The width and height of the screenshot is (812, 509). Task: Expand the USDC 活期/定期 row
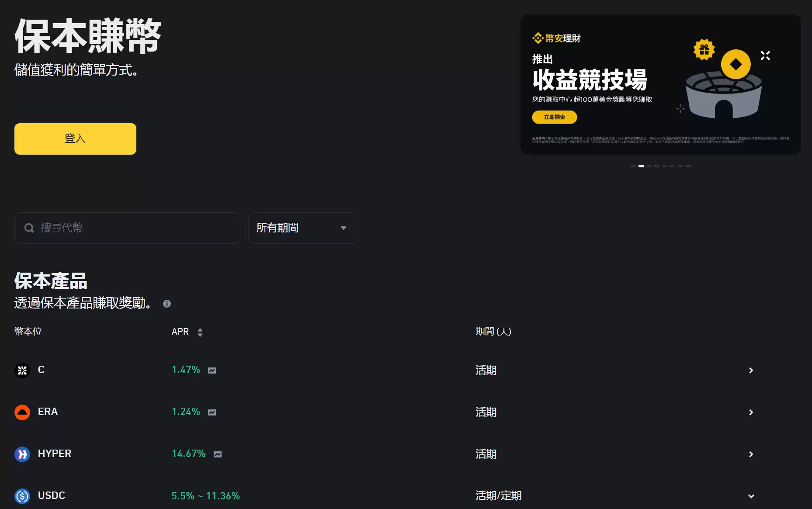click(752, 496)
